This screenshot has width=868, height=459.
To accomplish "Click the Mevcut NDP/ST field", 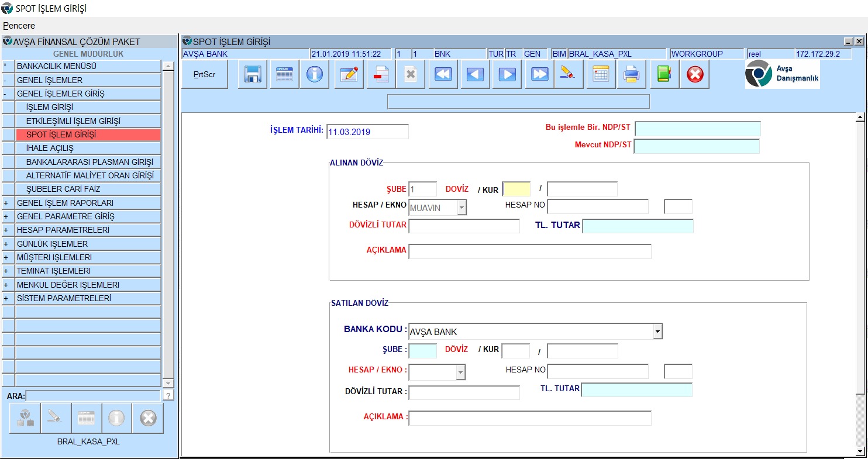I will click(x=697, y=146).
